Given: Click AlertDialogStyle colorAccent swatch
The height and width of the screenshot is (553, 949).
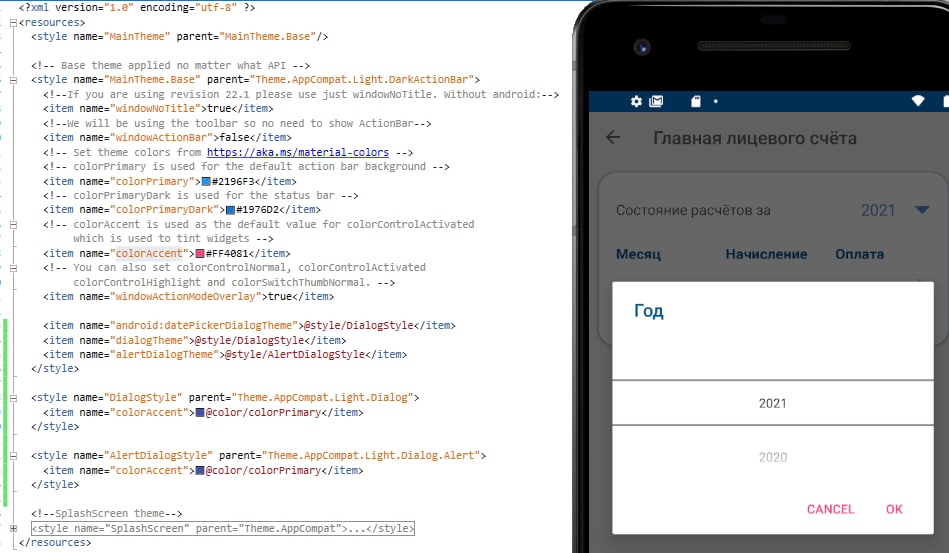Looking at the screenshot, I should pyautogui.click(x=200, y=471).
